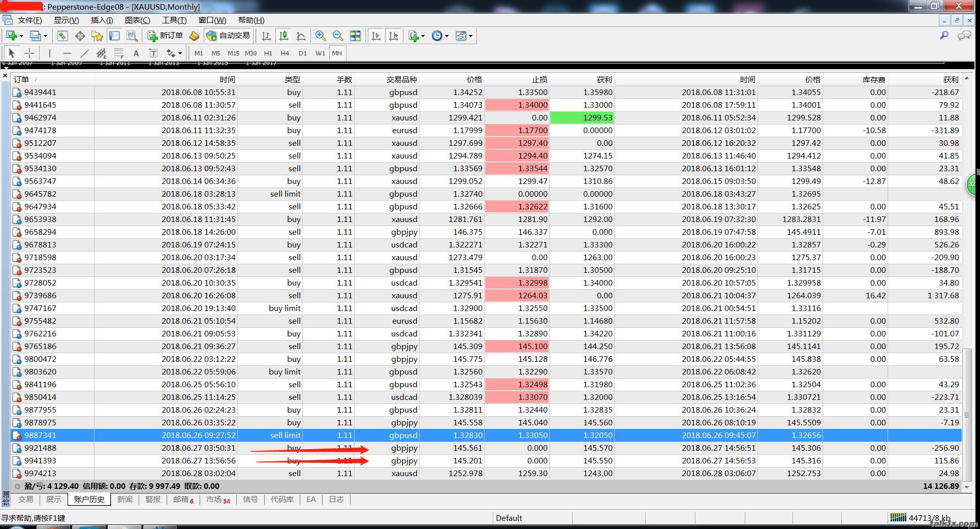Viewport: 980px width, 529px height.
Task: Switch to W1 timeframe
Action: (320, 53)
